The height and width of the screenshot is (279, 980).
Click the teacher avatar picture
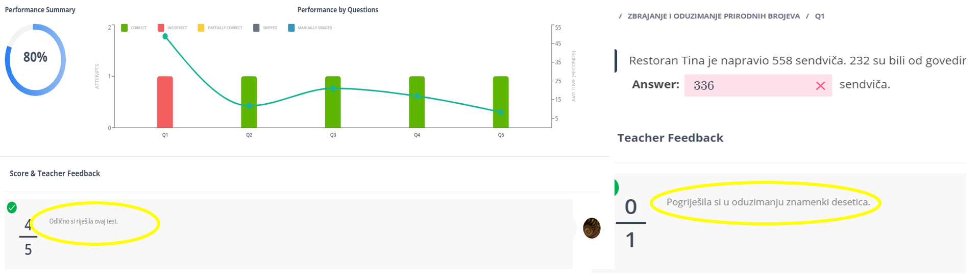[x=592, y=228]
